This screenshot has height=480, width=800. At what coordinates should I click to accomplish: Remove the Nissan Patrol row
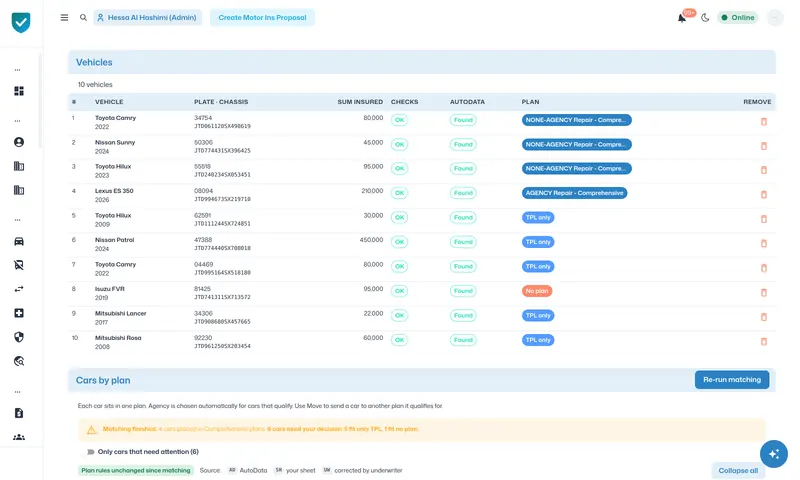764,243
